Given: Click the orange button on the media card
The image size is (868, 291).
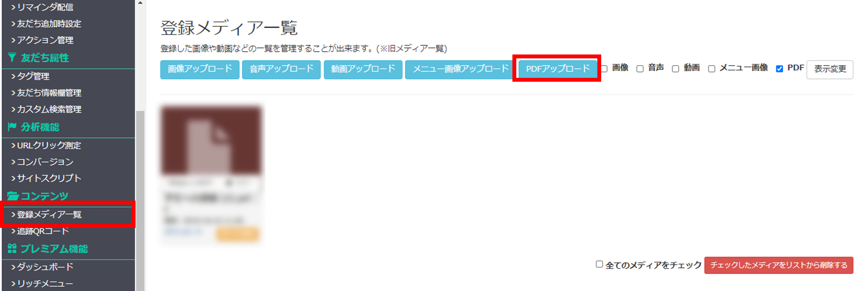Looking at the screenshot, I should (237, 234).
